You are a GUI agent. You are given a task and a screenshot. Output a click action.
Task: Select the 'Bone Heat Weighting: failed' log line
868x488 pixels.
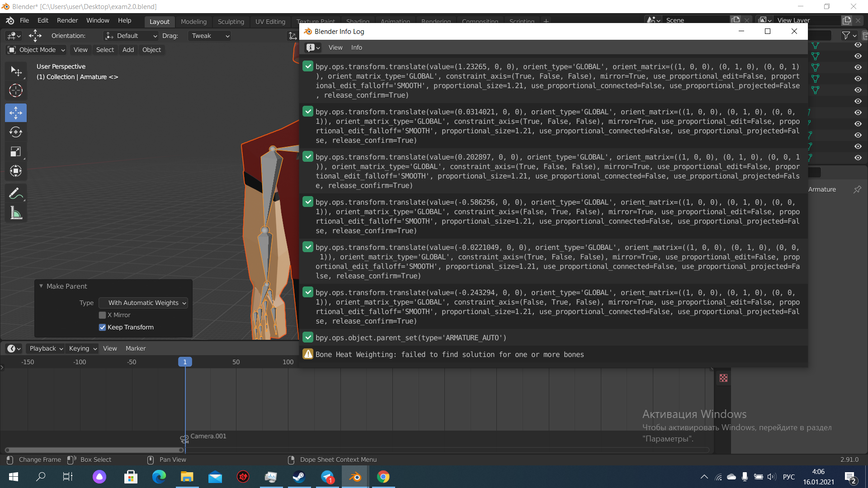click(x=553, y=354)
